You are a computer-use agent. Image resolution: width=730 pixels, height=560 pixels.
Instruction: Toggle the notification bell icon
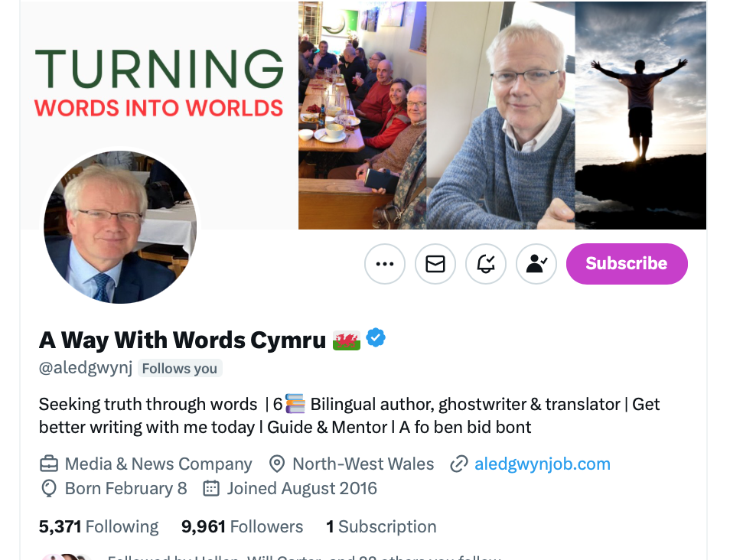[x=486, y=264]
